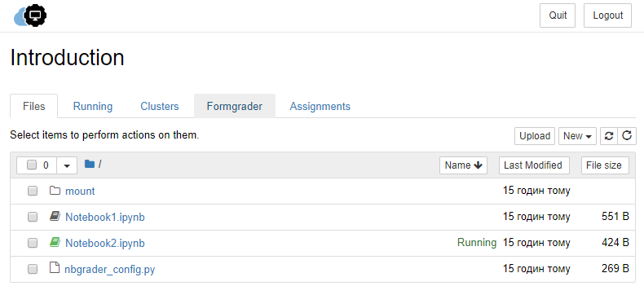Image resolution: width=644 pixels, height=295 pixels.
Task: Click the nbgrader_config.py file icon
Action: click(x=55, y=268)
